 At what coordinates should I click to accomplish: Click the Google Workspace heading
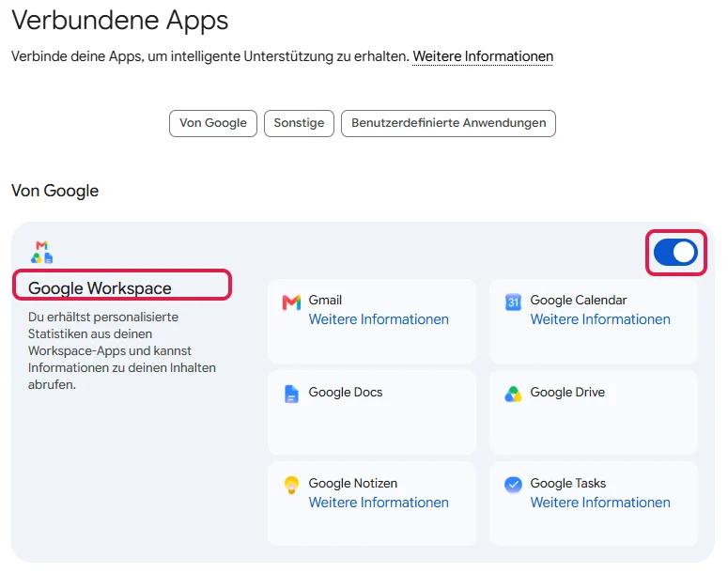tap(100, 288)
